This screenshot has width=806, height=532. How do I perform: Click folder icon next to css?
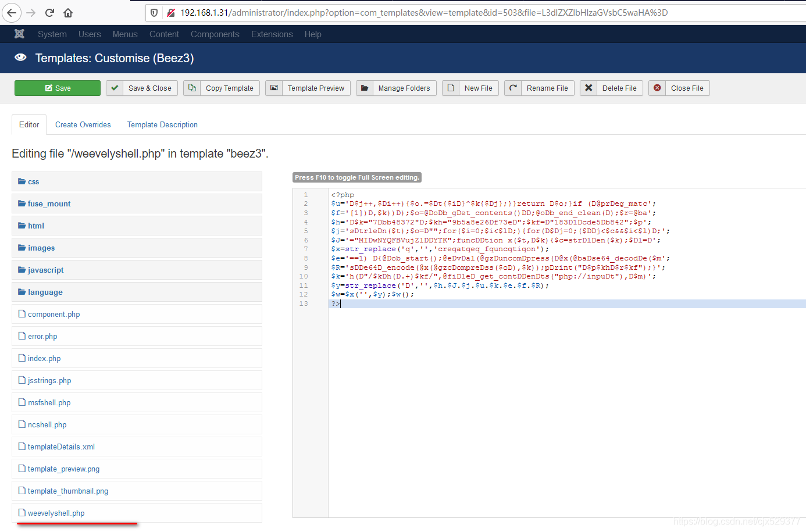22,181
